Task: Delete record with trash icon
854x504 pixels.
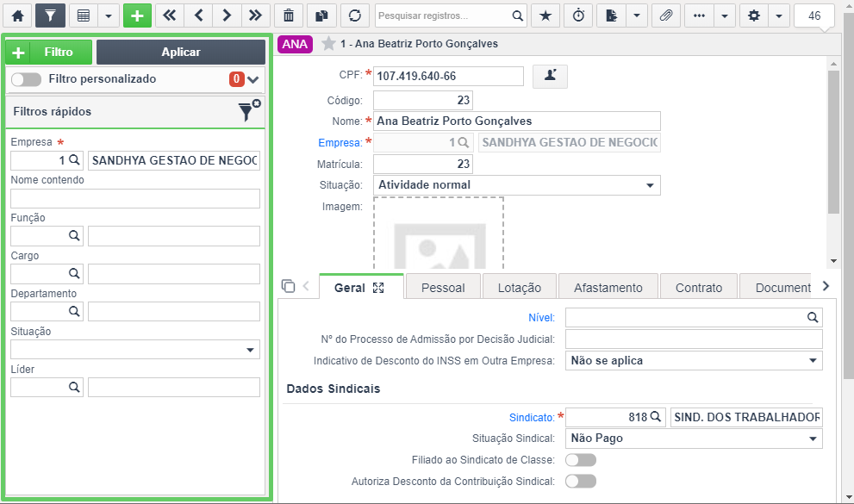Action: 289,16
